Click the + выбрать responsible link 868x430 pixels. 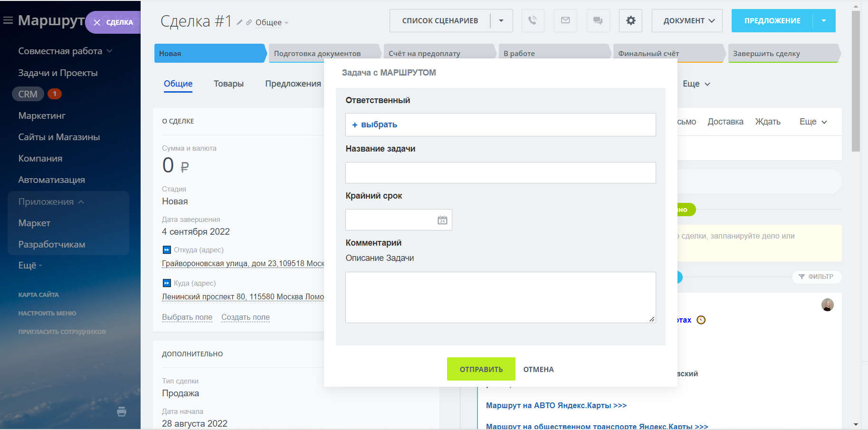tap(374, 124)
